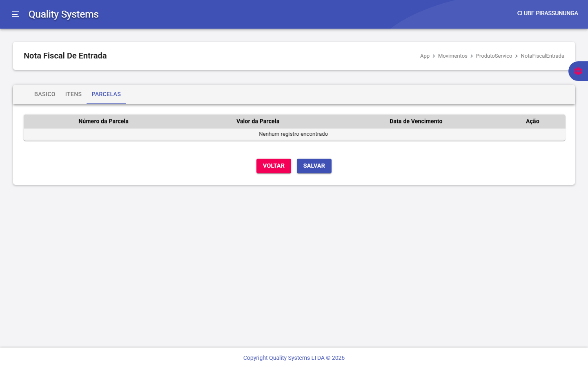Screen dimensions: 588x368
Task: Switch to the ITENS tab
Action: [x=73, y=94]
